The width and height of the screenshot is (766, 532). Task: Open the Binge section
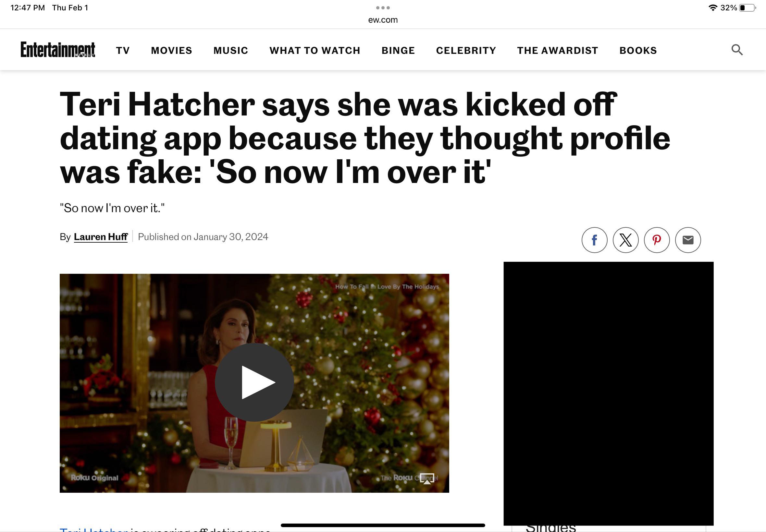pyautogui.click(x=398, y=50)
